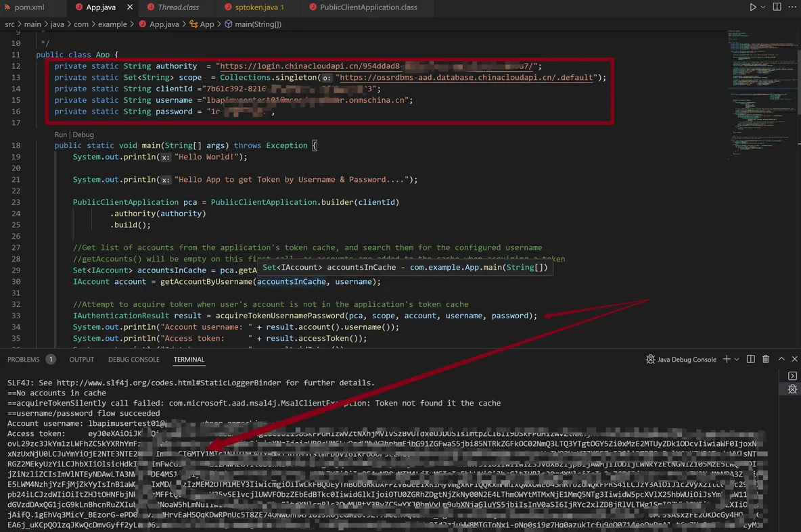This screenshot has height=532, width=801.
Task: Click the 'Collections.singleton' call on line 13
Action: [268, 77]
